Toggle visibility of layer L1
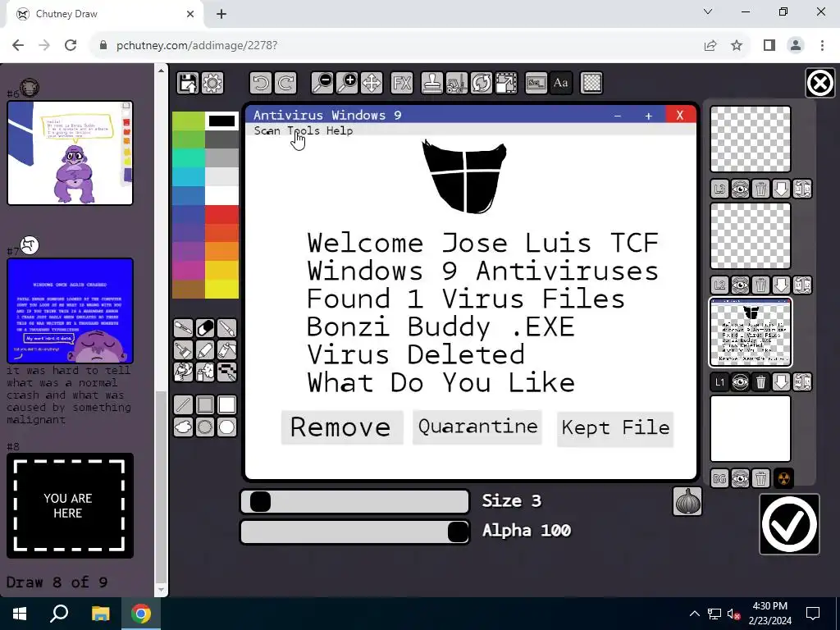Image resolution: width=840 pixels, height=630 pixels. [x=741, y=382]
